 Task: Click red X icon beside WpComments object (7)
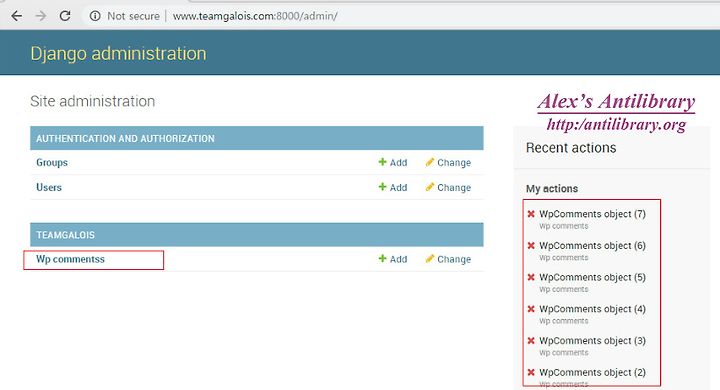click(531, 214)
